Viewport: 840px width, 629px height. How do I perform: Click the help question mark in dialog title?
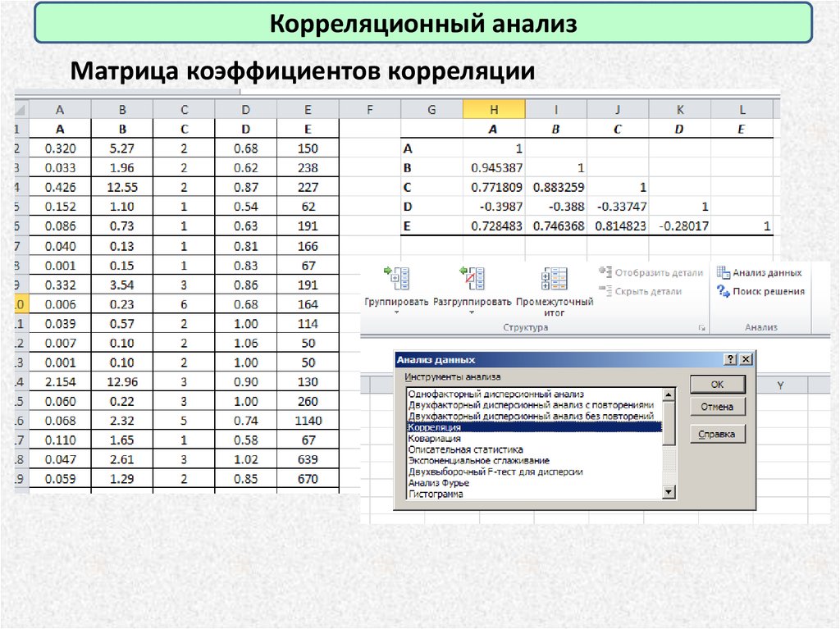(x=730, y=359)
